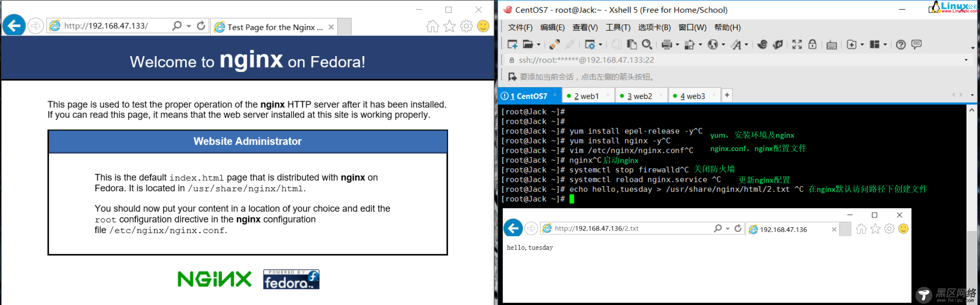Click Refresh icon in the 2.txt browser
The image size is (980, 305).
point(738,228)
